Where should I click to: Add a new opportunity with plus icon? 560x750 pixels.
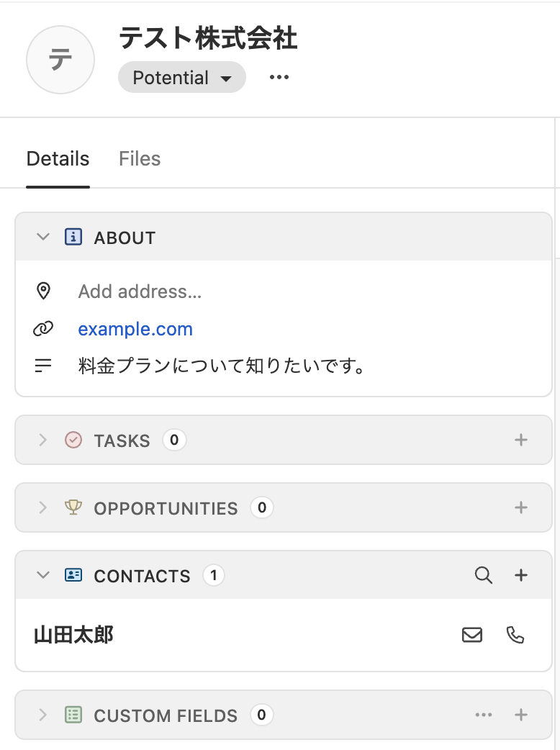pyautogui.click(x=521, y=507)
